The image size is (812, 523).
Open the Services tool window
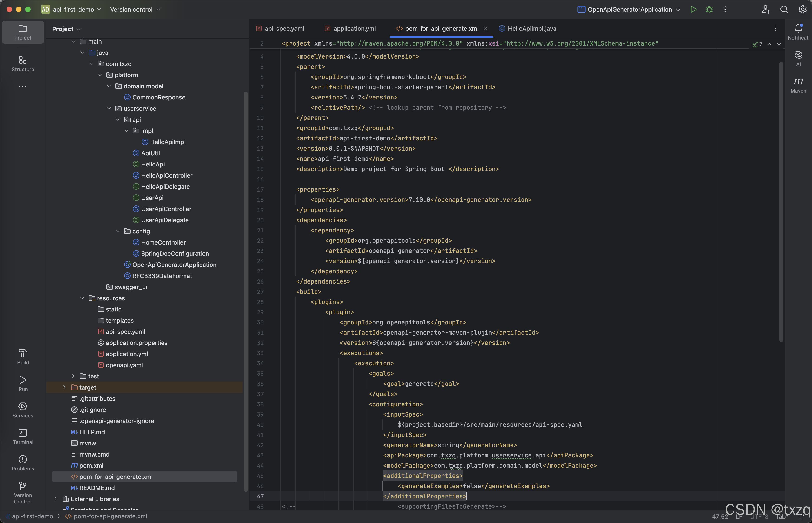click(x=23, y=410)
